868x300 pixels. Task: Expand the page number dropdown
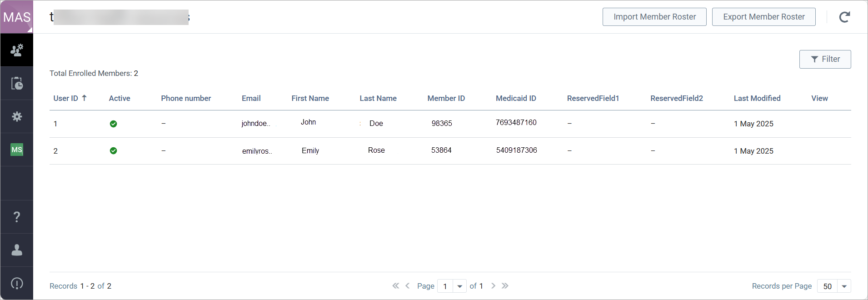pos(459,286)
